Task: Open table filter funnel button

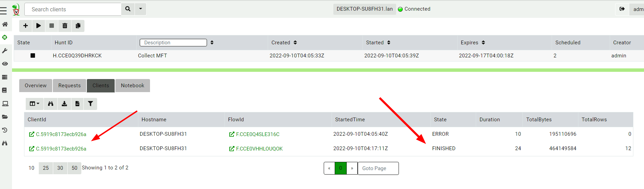Action: pos(91,104)
